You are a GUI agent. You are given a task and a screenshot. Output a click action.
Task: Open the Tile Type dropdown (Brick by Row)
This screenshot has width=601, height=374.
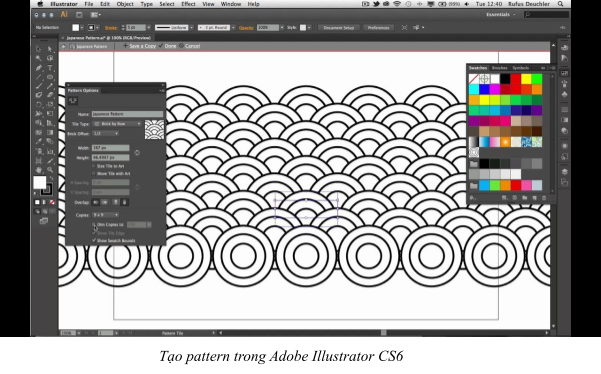tap(117, 124)
